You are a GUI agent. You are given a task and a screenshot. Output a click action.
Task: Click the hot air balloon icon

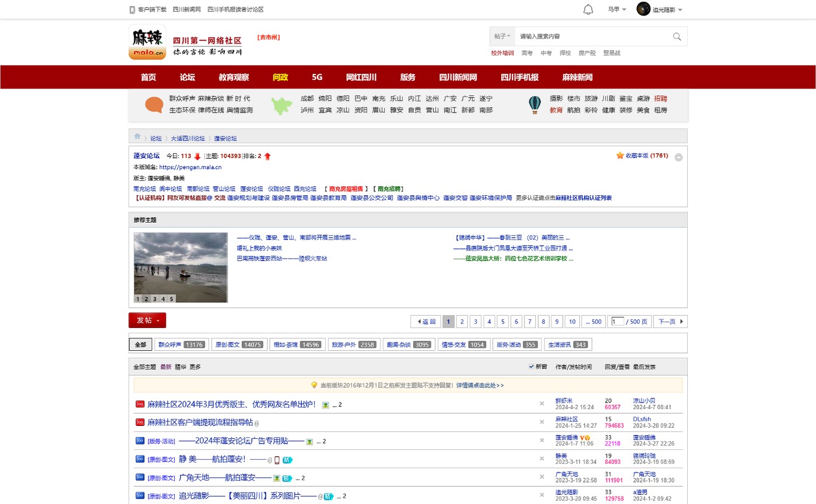point(534,105)
